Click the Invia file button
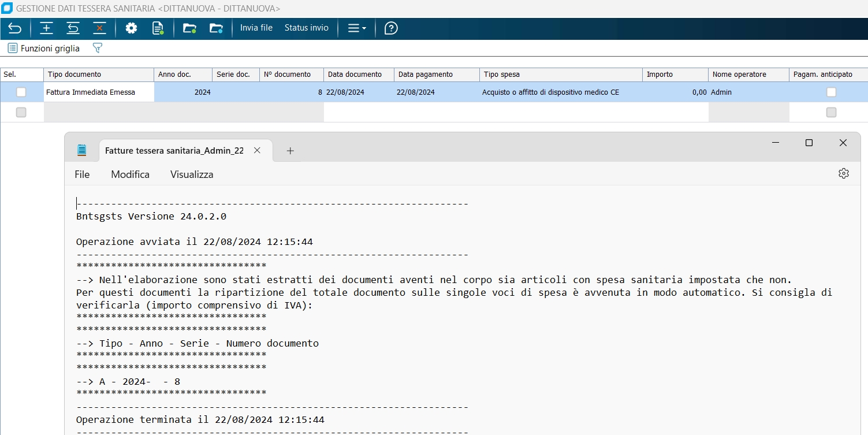The image size is (868, 435). tap(256, 28)
